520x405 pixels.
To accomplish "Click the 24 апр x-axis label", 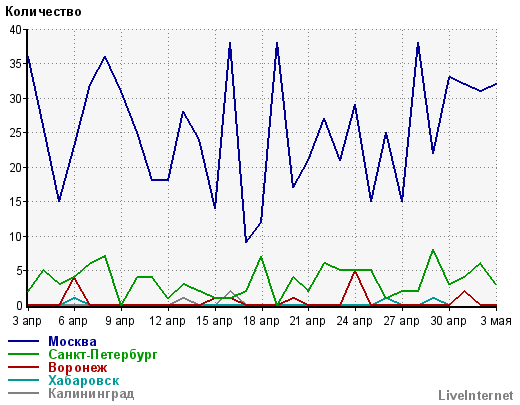I will [355, 321].
